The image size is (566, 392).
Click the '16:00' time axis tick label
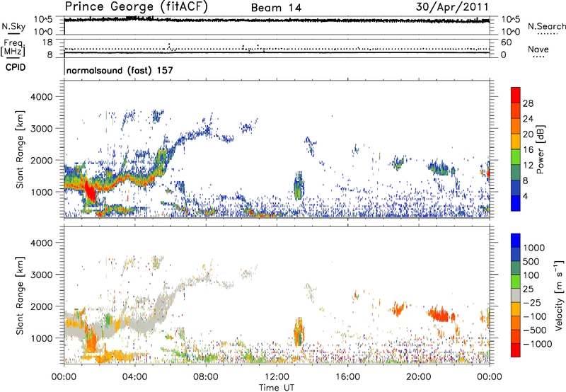point(347,377)
